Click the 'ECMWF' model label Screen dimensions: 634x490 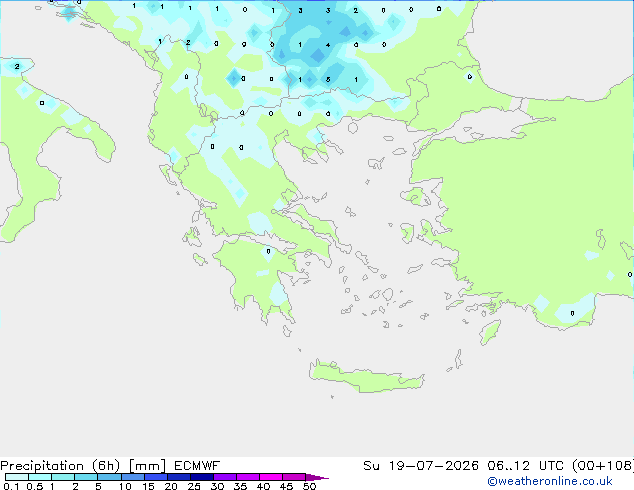click(197, 466)
